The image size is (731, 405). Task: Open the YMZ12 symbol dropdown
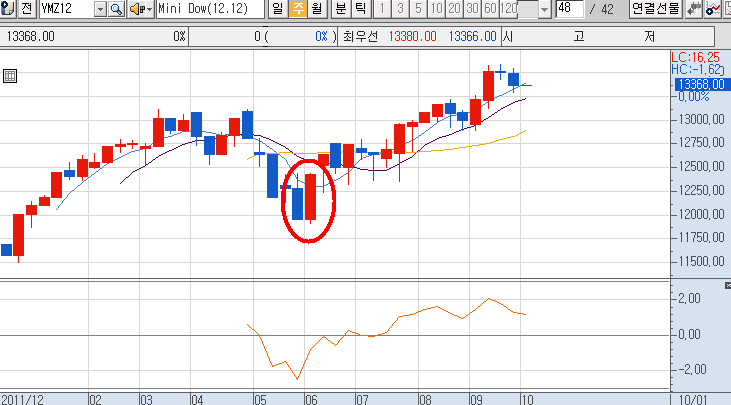click(100, 9)
